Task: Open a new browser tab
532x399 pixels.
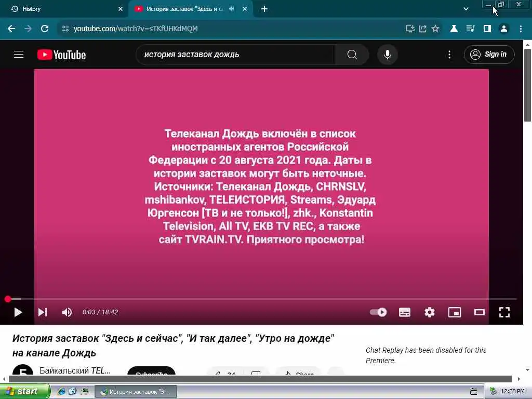Action: coord(264,9)
